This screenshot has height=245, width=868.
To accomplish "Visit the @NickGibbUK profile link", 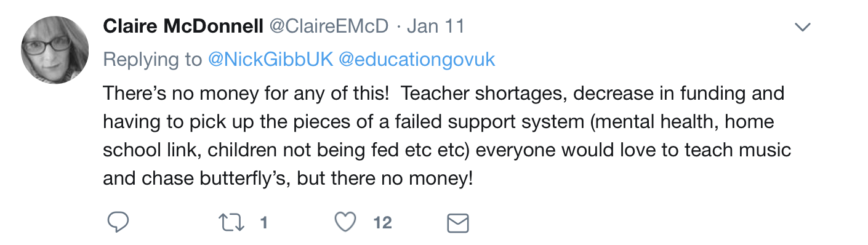I will pyautogui.click(x=271, y=60).
